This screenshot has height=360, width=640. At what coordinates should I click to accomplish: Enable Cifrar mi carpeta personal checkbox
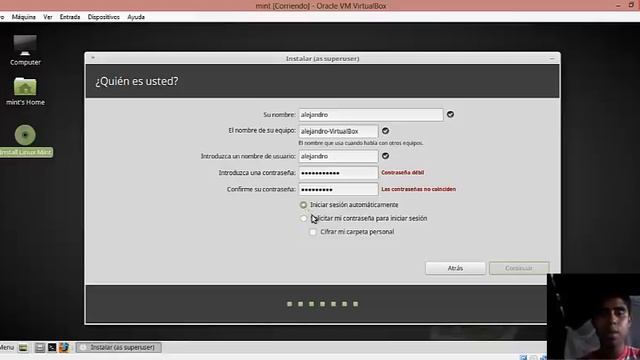point(313,232)
